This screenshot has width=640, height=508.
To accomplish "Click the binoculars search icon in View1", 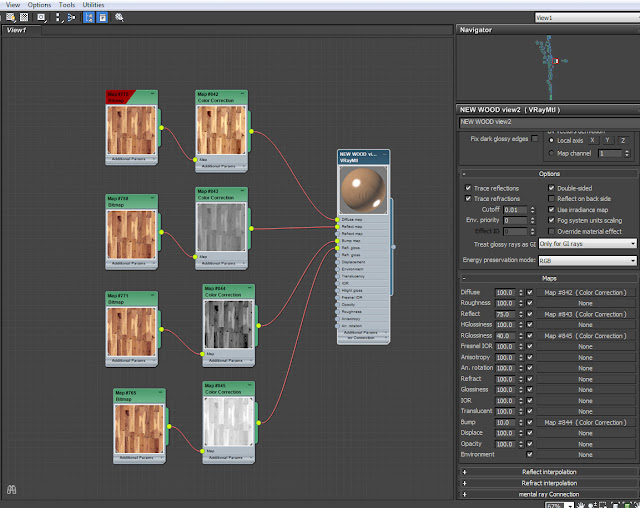I will click(x=11, y=489).
